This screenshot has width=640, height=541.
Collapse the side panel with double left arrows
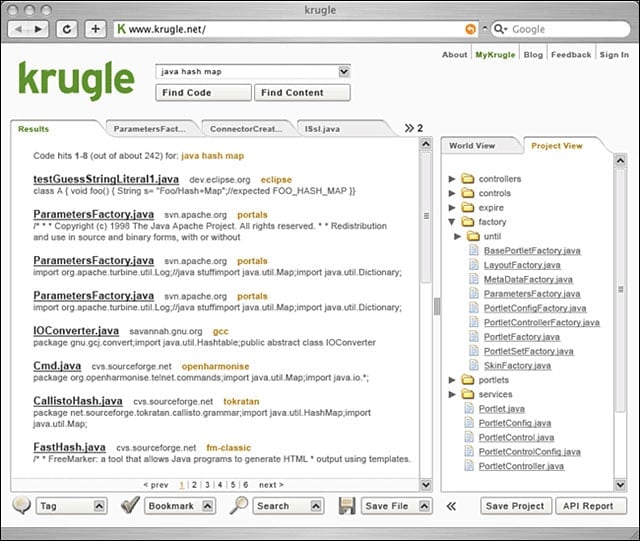point(451,506)
